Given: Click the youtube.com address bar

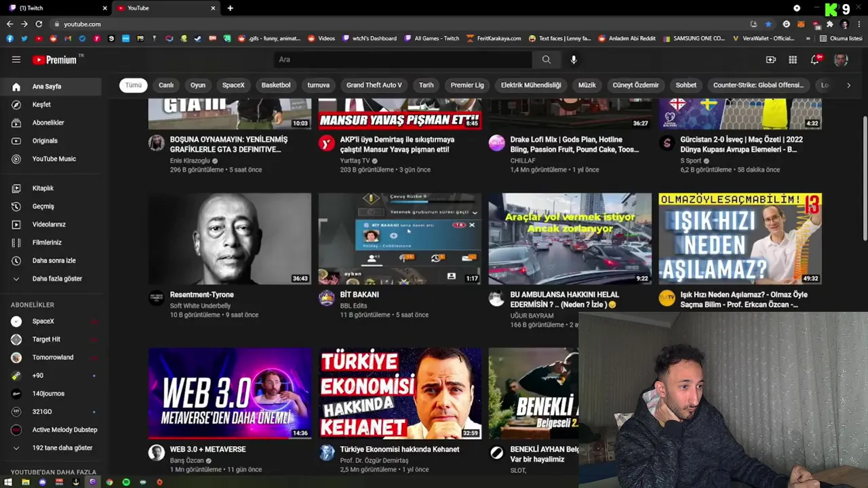Looking at the screenshot, I should [x=400, y=24].
